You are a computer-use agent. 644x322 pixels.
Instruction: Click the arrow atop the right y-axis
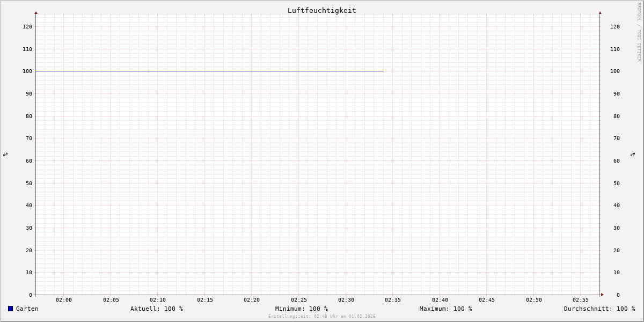tap(600, 12)
